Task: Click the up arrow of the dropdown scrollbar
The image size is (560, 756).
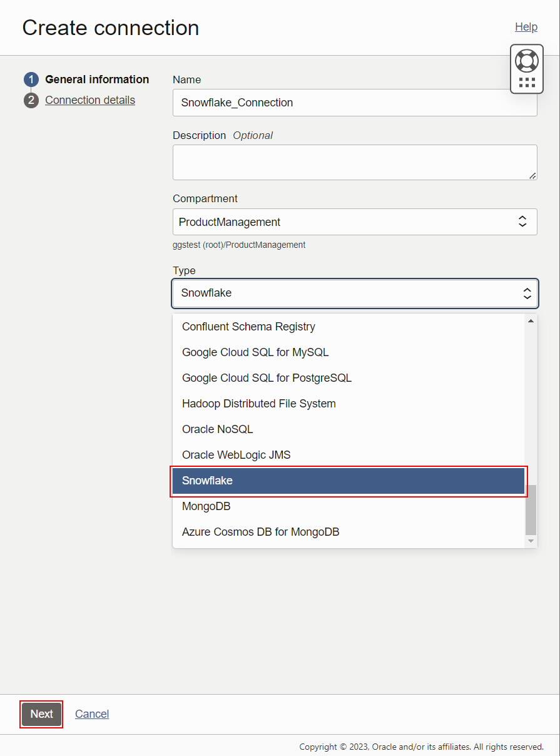Action: pos(531,320)
